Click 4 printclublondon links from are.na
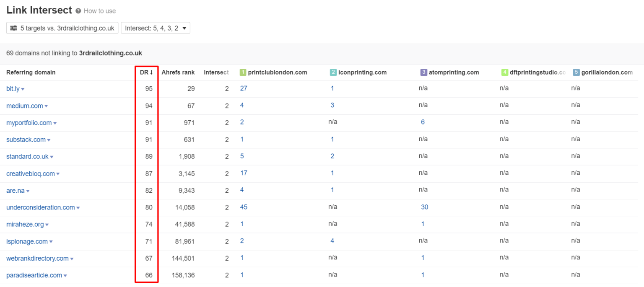The width and height of the screenshot is (644, 287). click(242, 190)
